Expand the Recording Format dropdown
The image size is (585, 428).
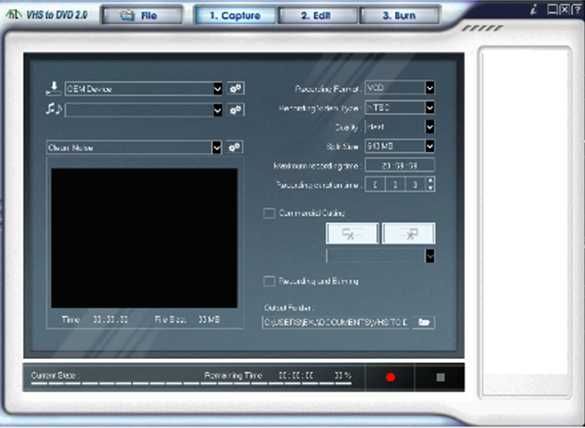(430, 88)
